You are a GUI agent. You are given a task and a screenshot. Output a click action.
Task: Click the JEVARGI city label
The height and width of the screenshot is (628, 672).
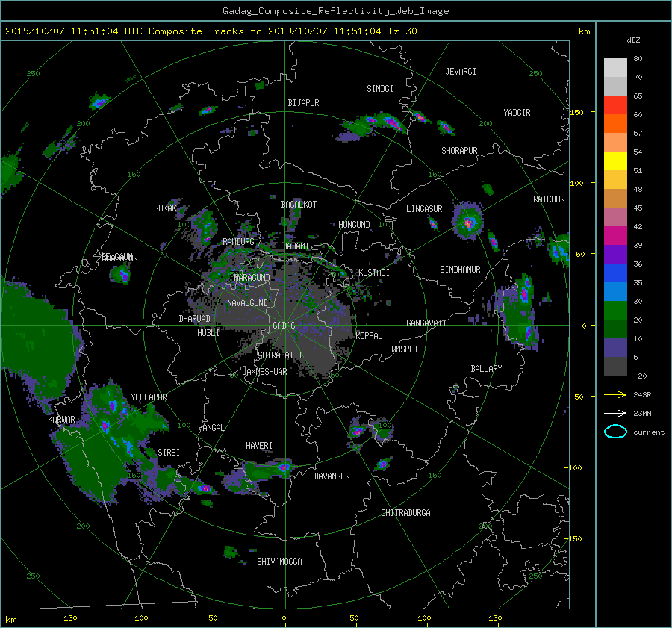(x=461, y=72)
